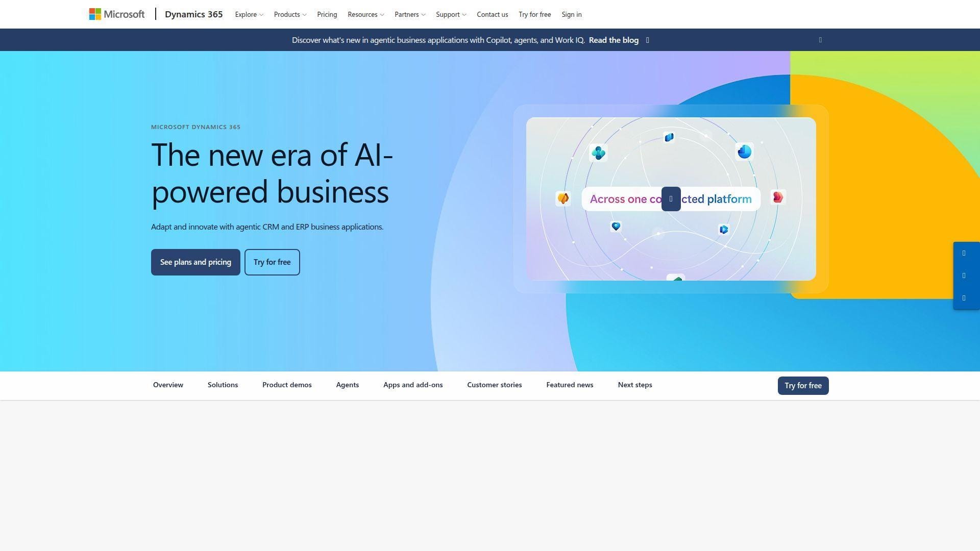The height and width of the screenshot is (551, 980).
Task: Jump to Featured news section
Action: (570, 385)
